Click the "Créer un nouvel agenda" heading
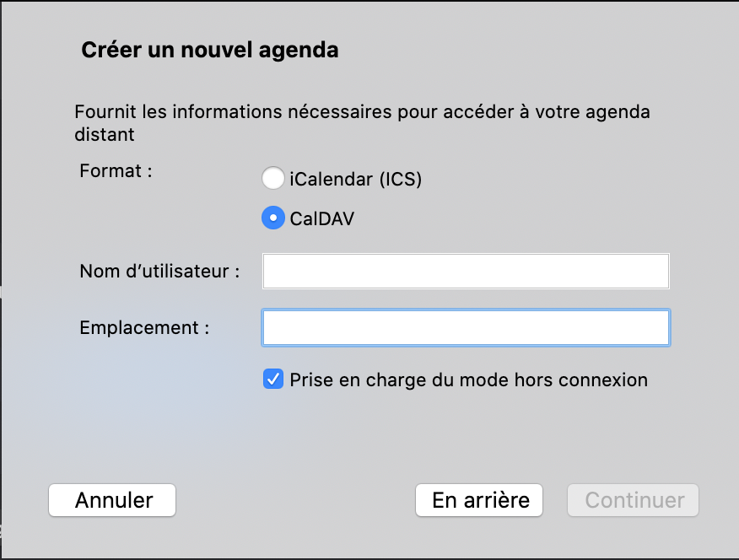Image resolution: width=739 pixels, height=560 pixels. (x=210, y=51)
